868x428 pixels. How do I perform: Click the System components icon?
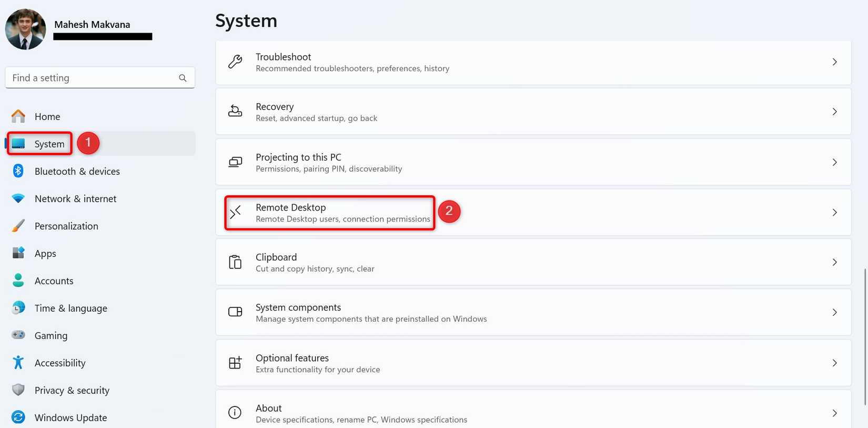[x=235, y=312]
